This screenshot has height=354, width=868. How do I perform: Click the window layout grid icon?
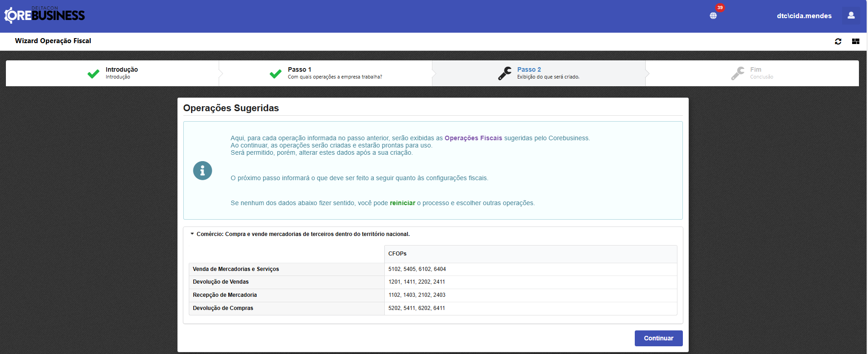[856, 41]
